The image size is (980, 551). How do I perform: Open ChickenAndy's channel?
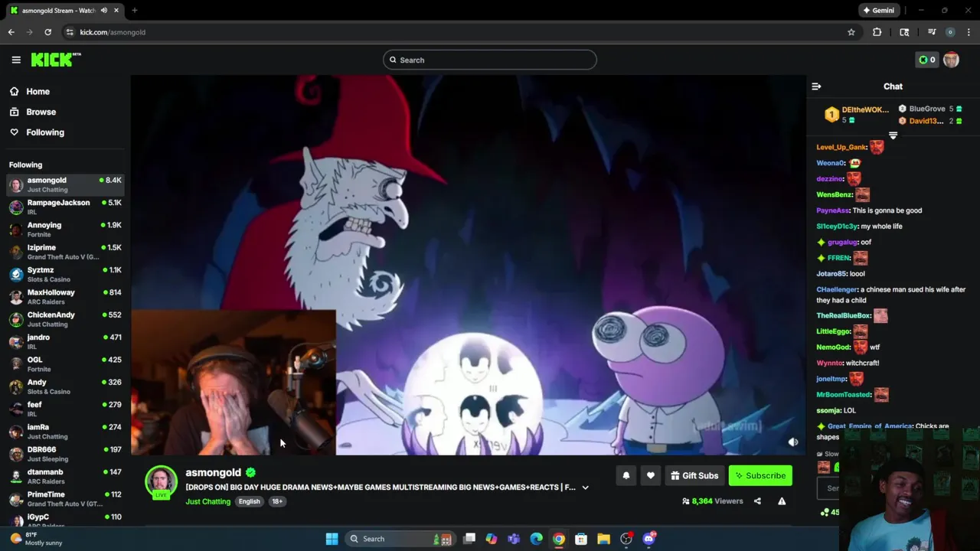[x=65, y=319]
